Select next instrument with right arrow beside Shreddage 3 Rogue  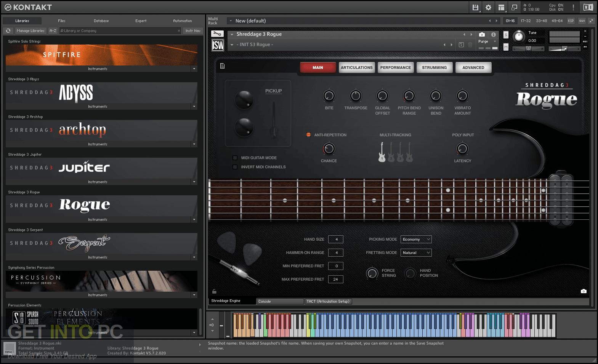[x=471, y=34]
